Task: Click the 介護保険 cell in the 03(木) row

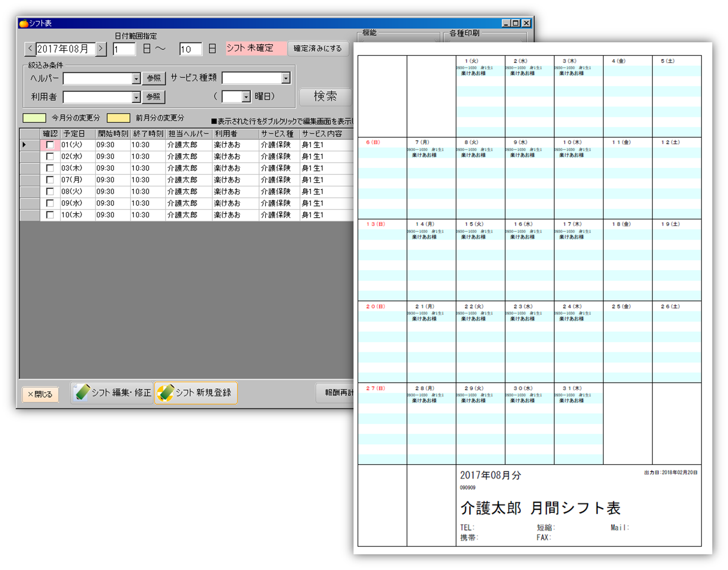Action: point(279,168)
